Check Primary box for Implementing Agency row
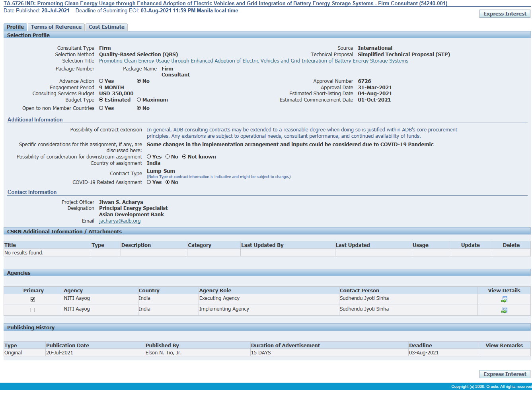The height and width of the screenshot is (395, 532). 33,310
